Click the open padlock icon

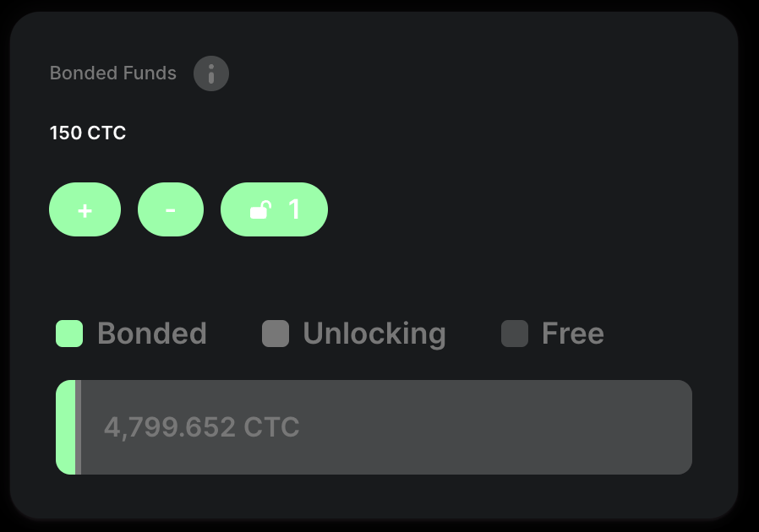[260, 210]
